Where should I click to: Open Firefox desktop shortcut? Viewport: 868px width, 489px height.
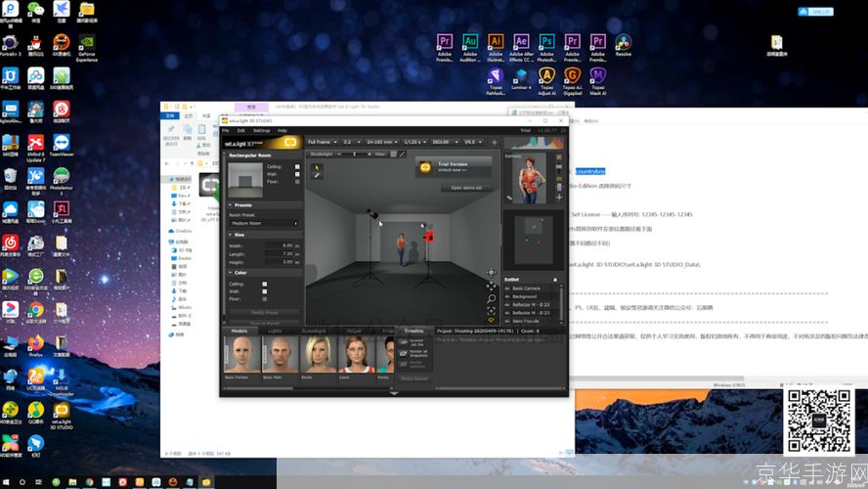click(36, 345)
